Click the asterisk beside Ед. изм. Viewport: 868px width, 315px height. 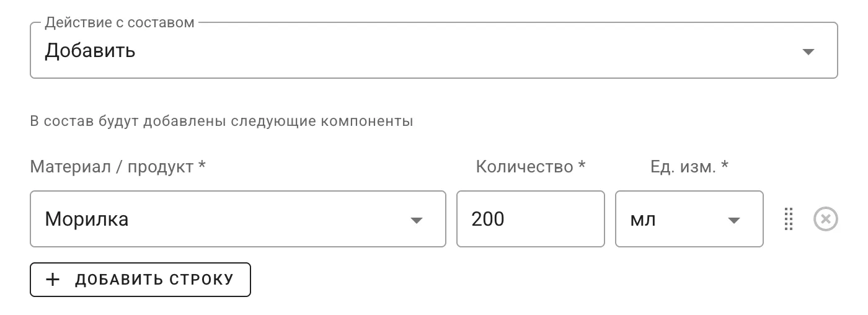[724, 166]
